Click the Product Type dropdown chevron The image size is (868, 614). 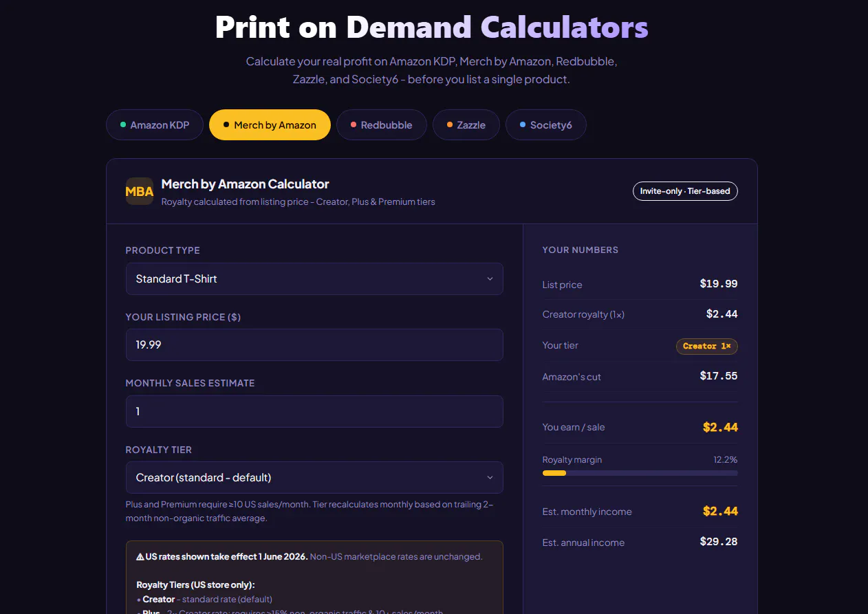pyautogui.click(x=490, y=279)
